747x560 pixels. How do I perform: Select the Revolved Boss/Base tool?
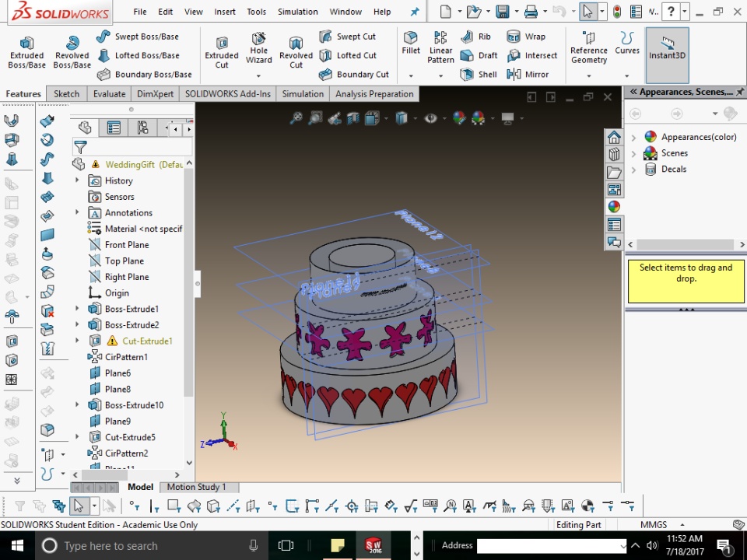tap(72, 52)
